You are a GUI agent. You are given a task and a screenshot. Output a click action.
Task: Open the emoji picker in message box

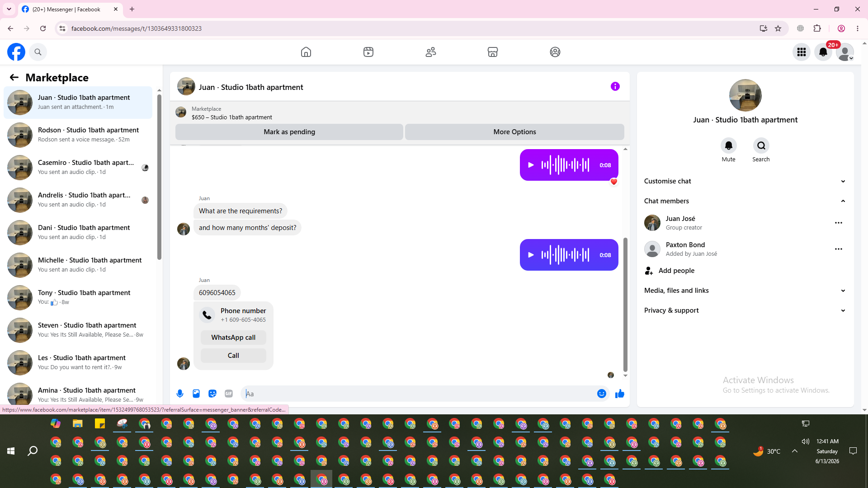point(602,394)
